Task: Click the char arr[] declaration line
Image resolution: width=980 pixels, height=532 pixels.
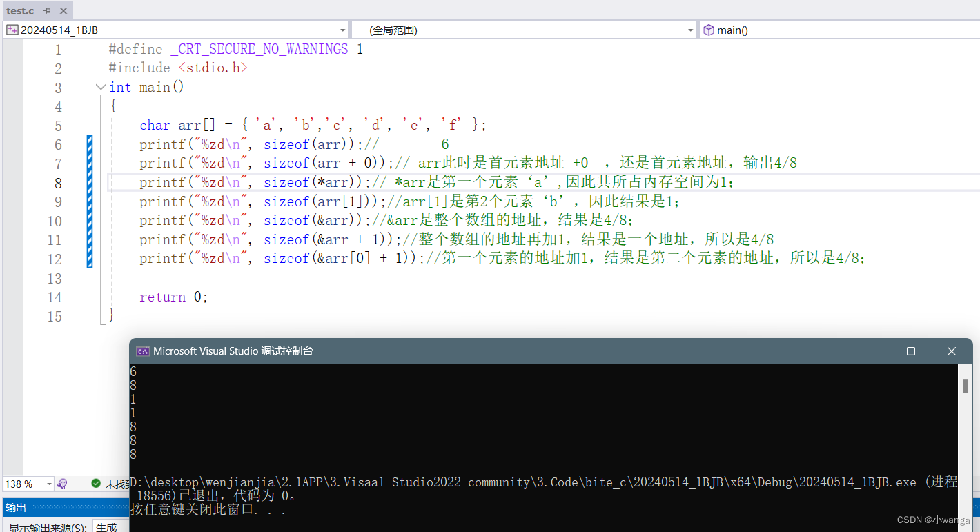Action: 313,125
